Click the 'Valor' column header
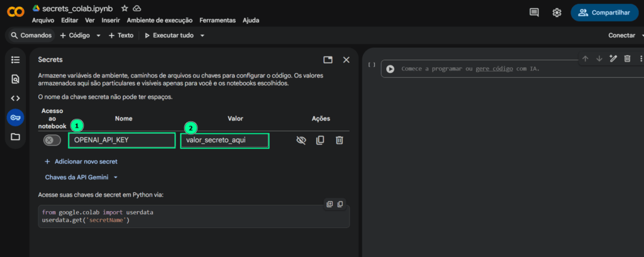Image resolution: width=644 pixels, height=257 pixels. pyautogui.click(x=235, y=119)
